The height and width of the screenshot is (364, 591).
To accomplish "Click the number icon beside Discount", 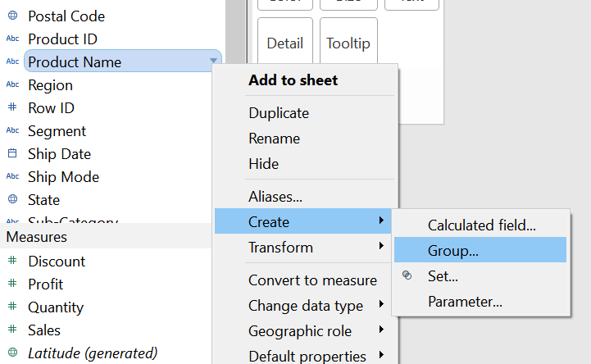I will [x=12, y=262].
